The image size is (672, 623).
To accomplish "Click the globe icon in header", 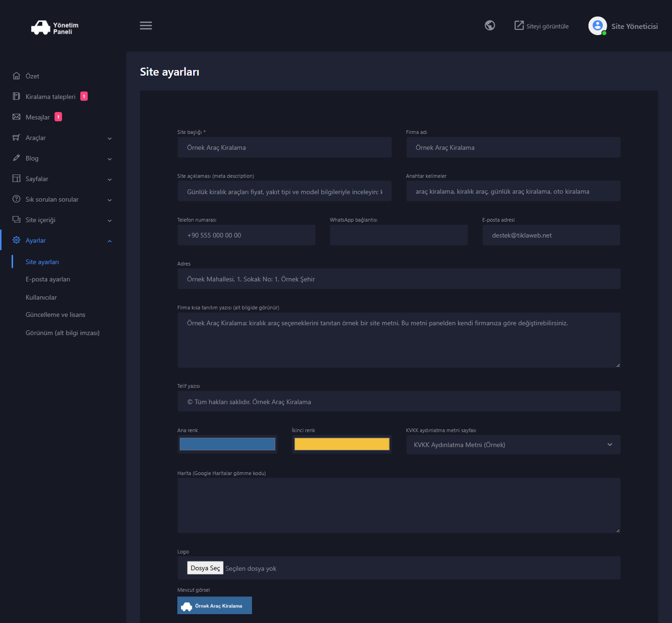I will [x=490, y=25].
